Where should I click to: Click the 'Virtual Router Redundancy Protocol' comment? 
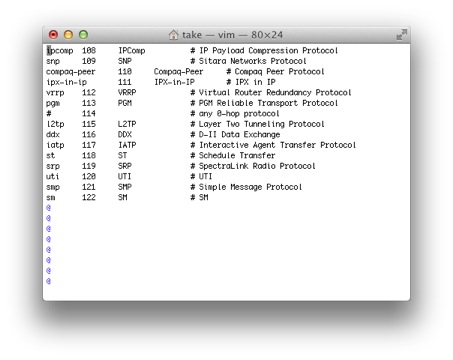(275, 92)
